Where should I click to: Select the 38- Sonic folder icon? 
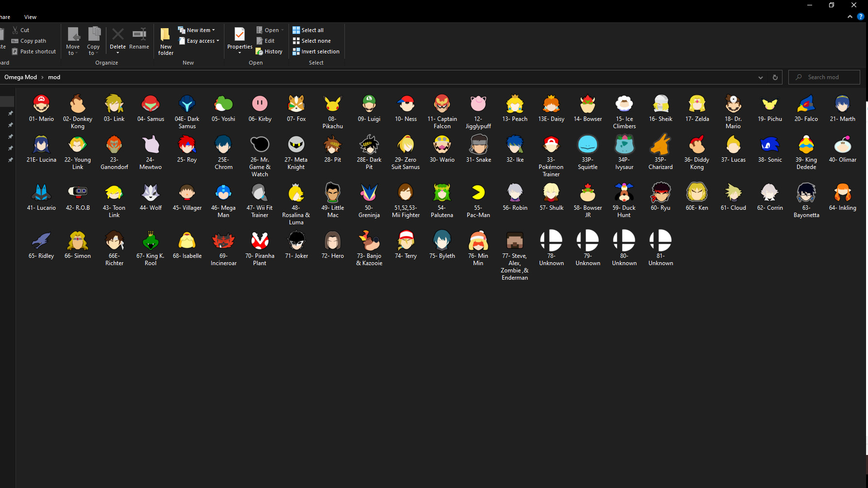tap(770, 144)
